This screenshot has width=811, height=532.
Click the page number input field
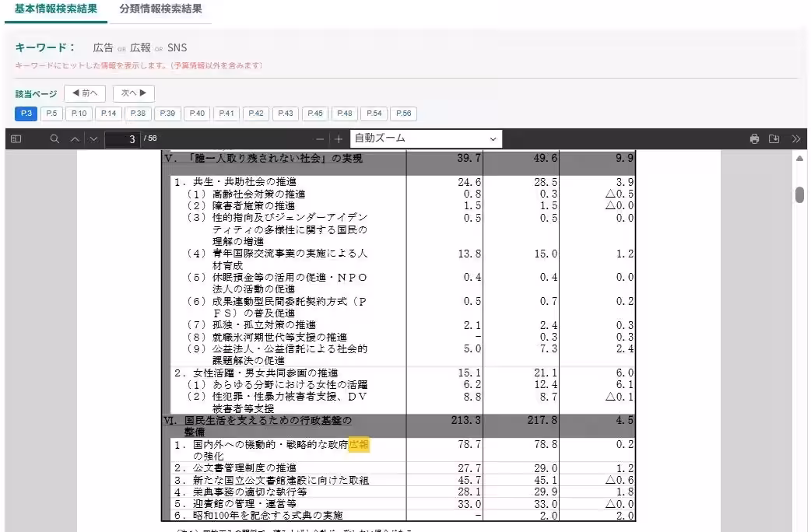[x=122, y=139]
